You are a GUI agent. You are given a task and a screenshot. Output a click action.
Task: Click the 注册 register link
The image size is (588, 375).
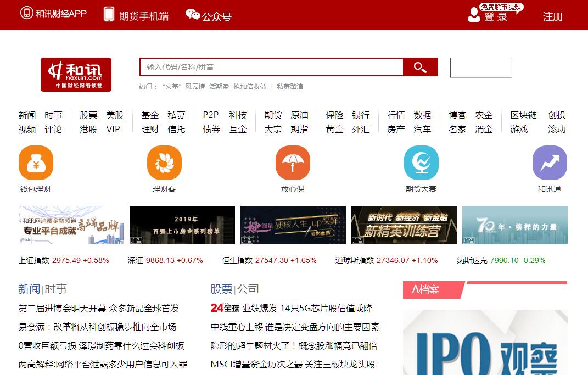click(x=553, y=17)
